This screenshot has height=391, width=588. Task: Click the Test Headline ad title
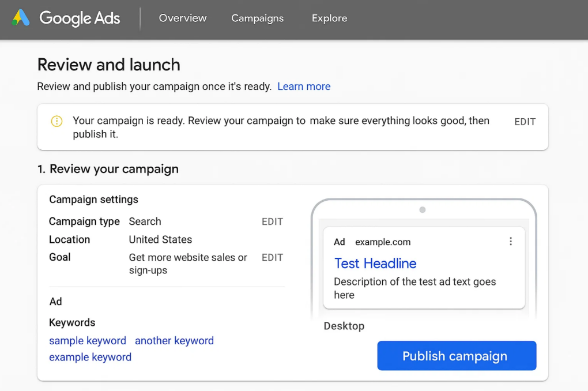(x=375, y=264)
